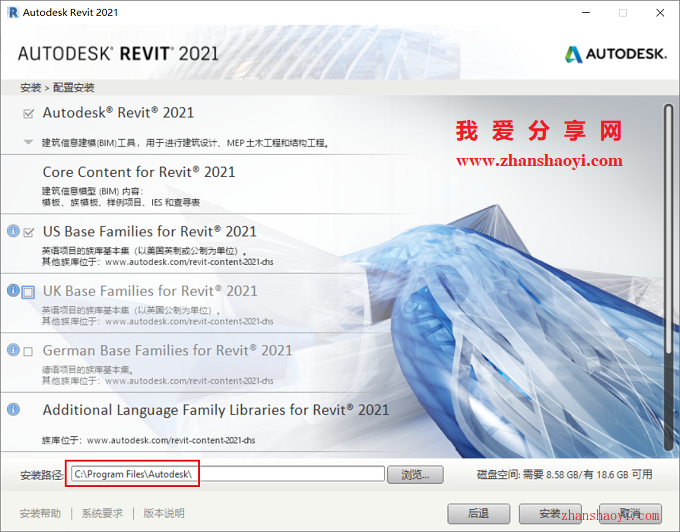Open info for German Base Families
680x532 pixels.
(13, 349)
